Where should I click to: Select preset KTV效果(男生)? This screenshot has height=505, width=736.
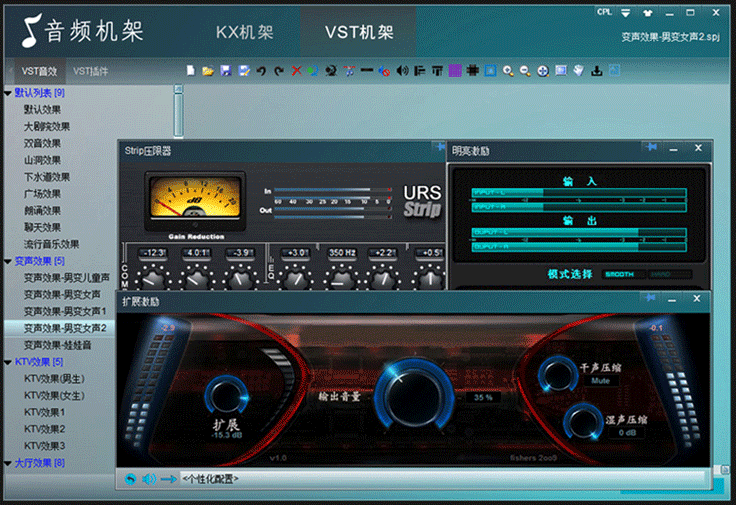click(54, 379)
